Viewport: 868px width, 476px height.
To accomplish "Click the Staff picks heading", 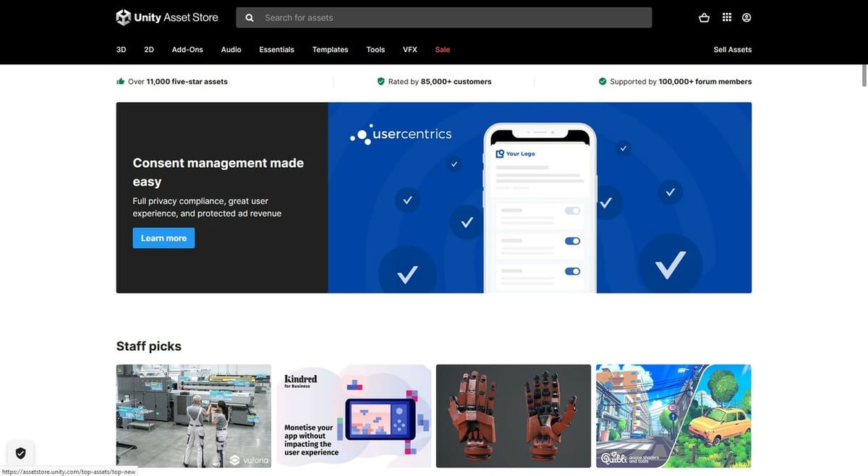I will coord(149,347).
